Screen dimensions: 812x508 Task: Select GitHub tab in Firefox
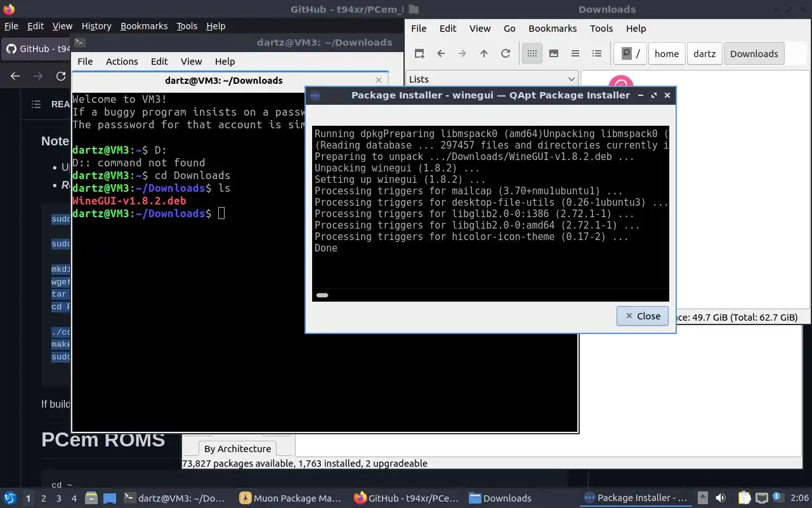coord(36,49)
